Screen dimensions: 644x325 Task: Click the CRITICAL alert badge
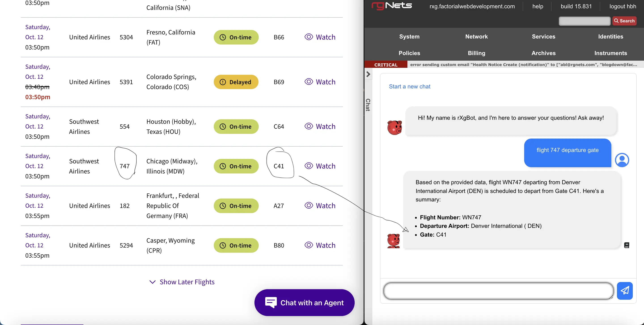[386, 64]
